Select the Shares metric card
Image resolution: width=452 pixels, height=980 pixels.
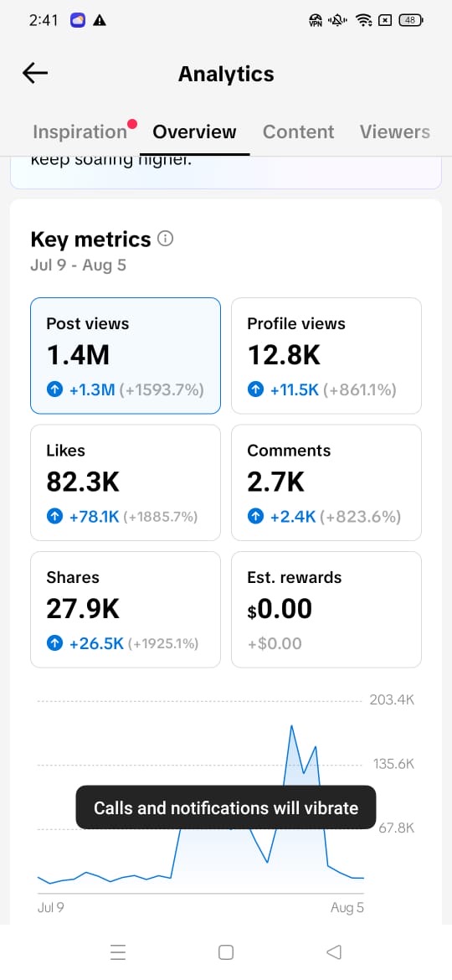point(126,610)
